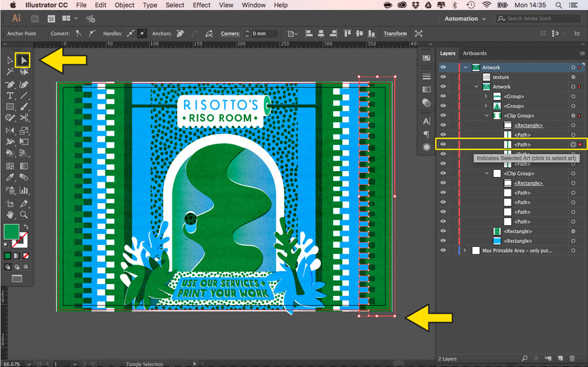Select the Magic Wand tool
This screenshot has height=367, width=588.
[10, 72]
